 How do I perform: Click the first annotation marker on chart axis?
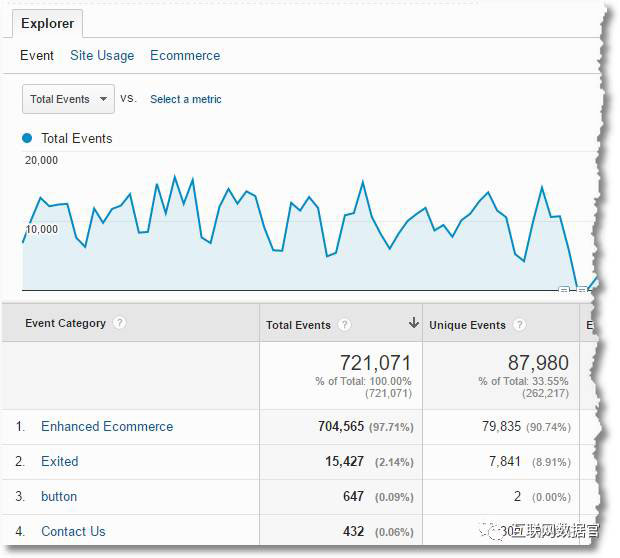(564, 290)
